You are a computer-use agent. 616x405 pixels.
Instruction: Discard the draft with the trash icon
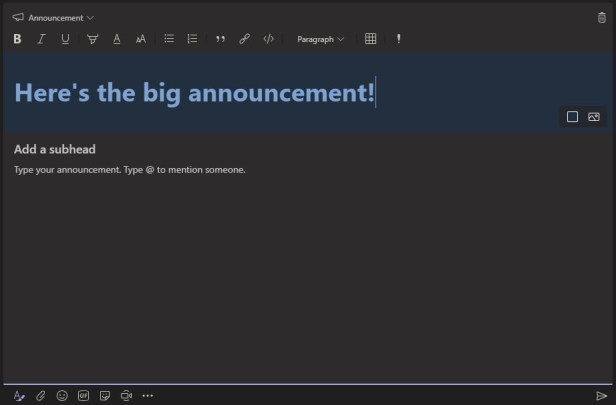pos(601,18)
